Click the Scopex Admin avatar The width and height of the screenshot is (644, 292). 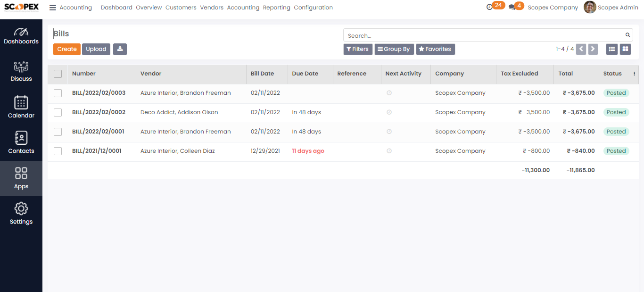coord(590,7)
